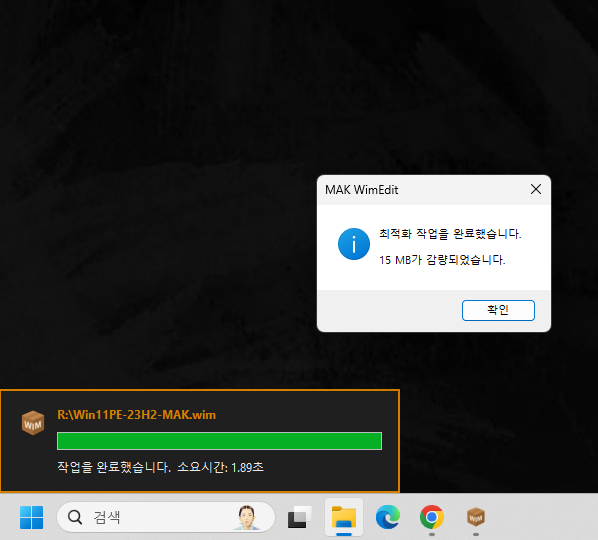Click the portrait image in the search box

click(x=246, y=518)
